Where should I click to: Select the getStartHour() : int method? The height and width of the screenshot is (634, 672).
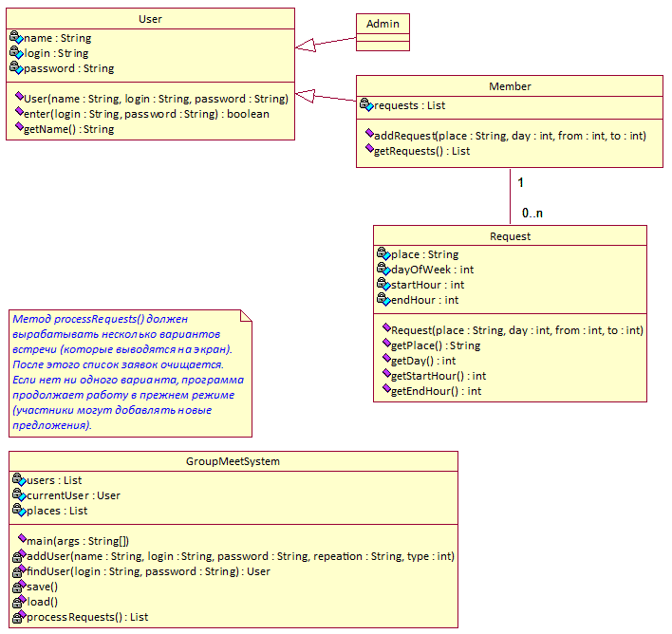point(439,376)
